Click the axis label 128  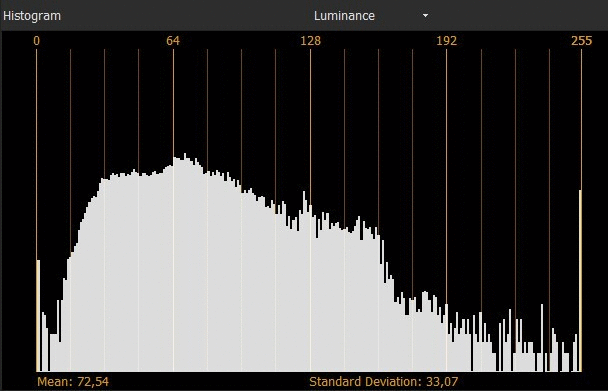click(x=311, y=41)
